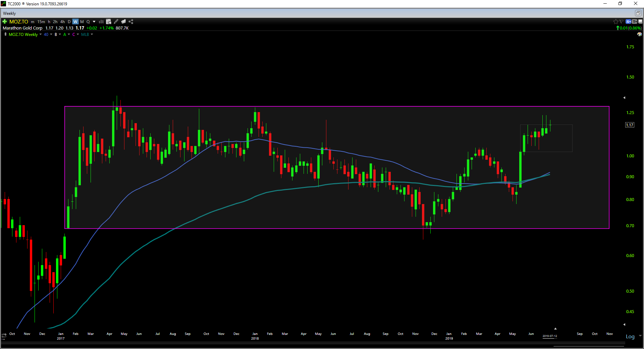Click the add indicator grid icon
This screenshot has height=349, width=644.
(108, 21)
